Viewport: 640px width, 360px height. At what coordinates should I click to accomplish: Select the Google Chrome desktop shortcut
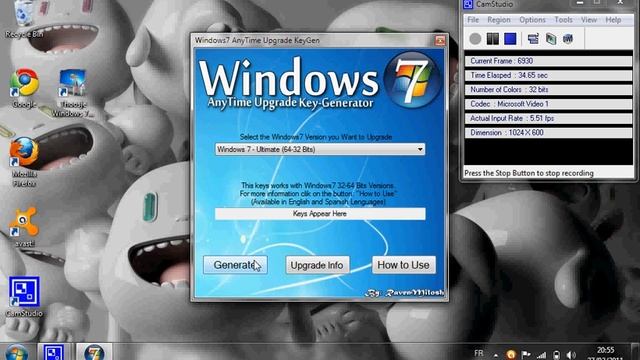[24, 89]
